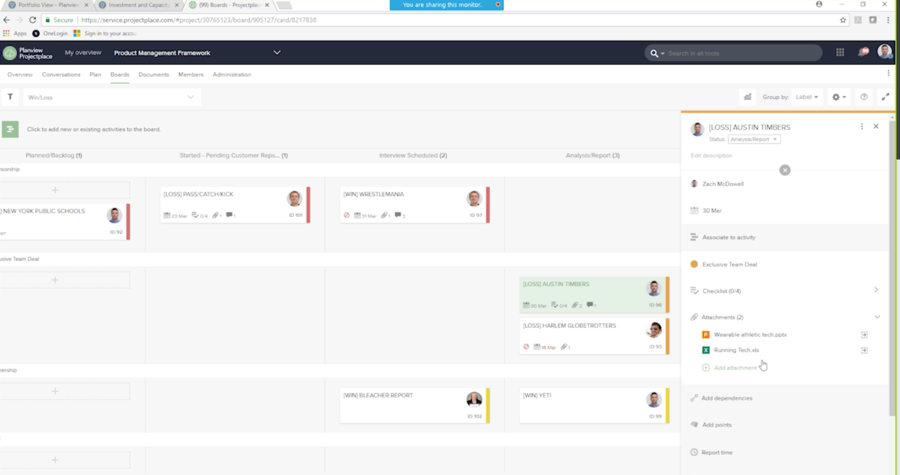Open the [WIN] BLEACHER REPORT card
The height and width of the screenshot is (475, 900).
(413, 406)
